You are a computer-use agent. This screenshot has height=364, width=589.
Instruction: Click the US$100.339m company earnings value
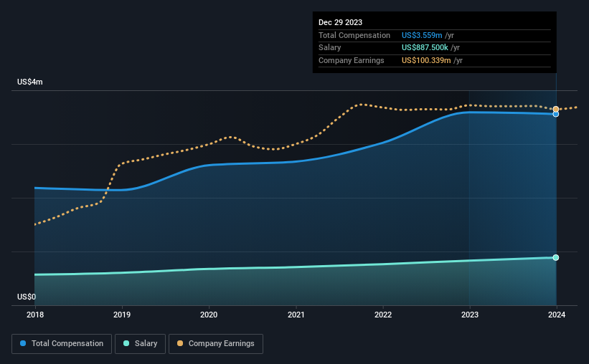tap(426, 60)
